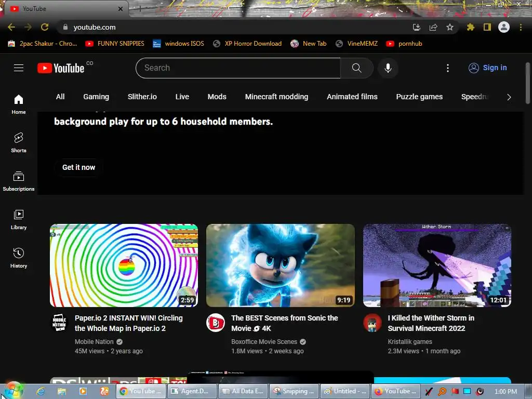Select the Slither.io category chip
Screen dimensions: 532x399
(x=142, y=97)
